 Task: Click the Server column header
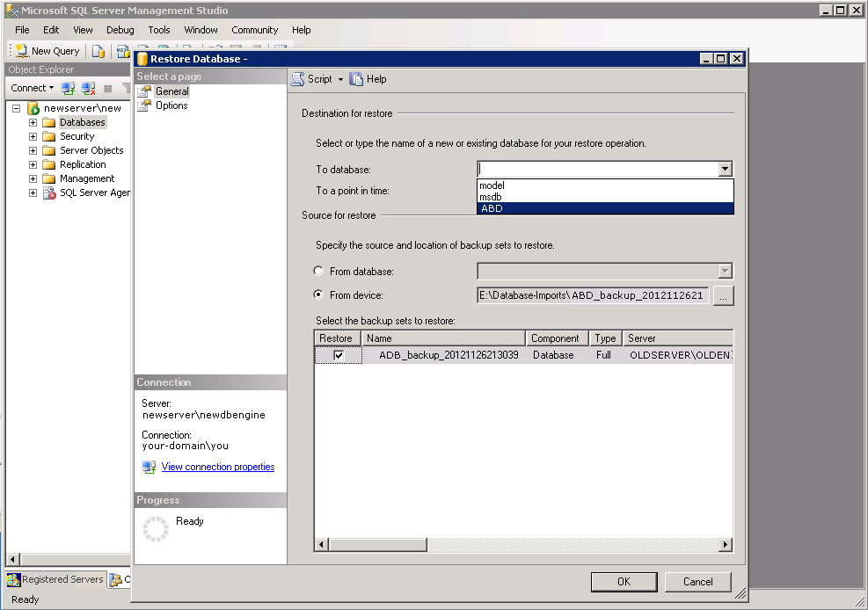click(677, 338)
